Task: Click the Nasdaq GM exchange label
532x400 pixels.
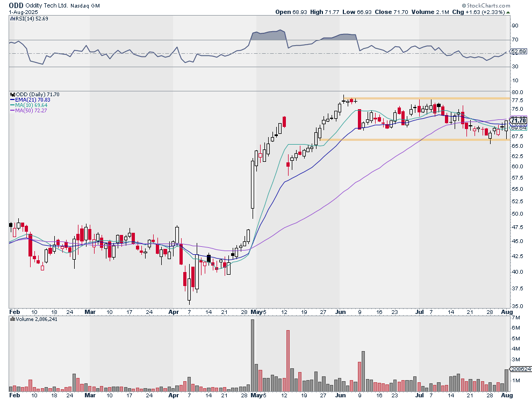Action: [85, 6]
